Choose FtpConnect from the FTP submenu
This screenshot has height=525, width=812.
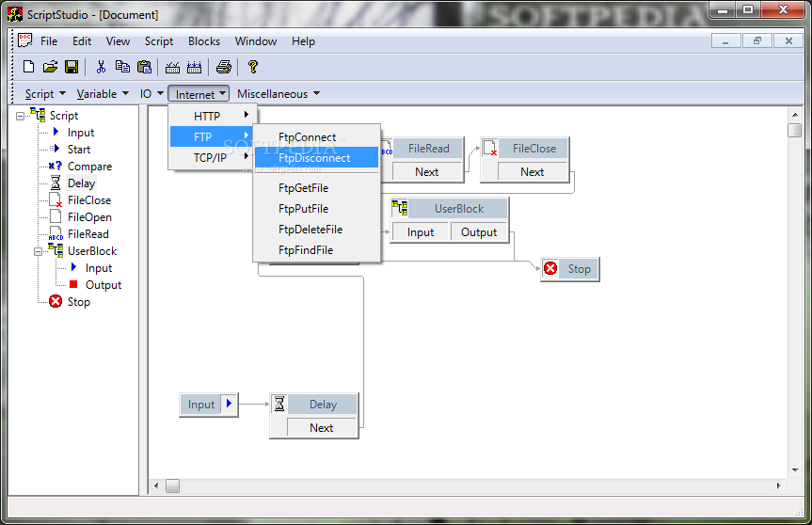click(x=317, y=137)
